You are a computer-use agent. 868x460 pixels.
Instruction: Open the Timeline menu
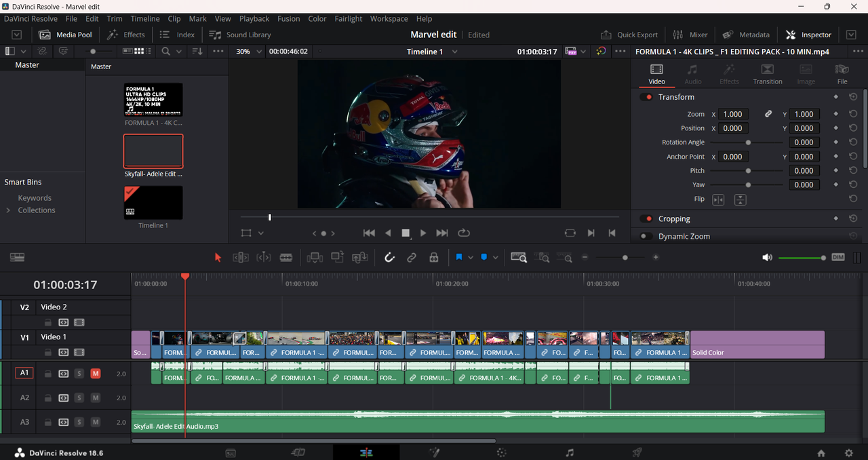pos(145,19)
